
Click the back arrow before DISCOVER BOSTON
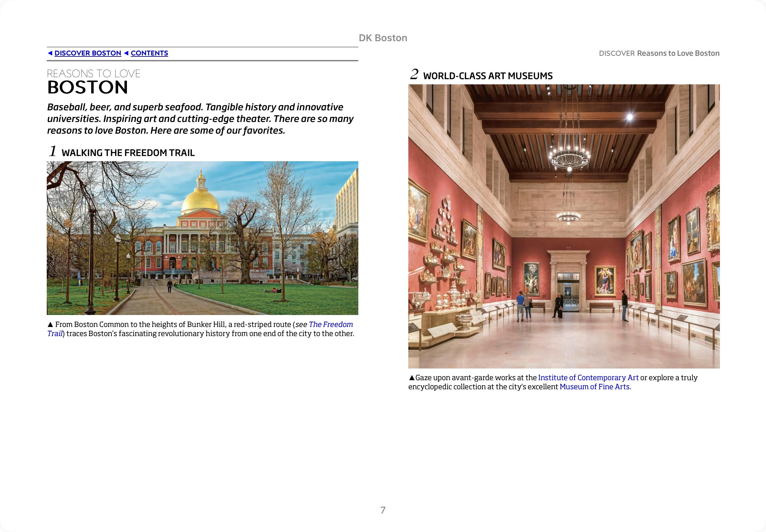click(50, 53)
